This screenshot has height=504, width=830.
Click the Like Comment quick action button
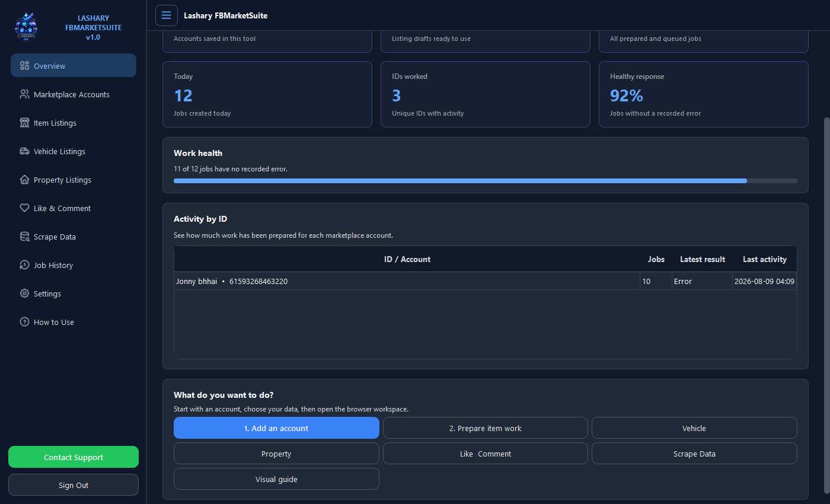coord(486,454)
